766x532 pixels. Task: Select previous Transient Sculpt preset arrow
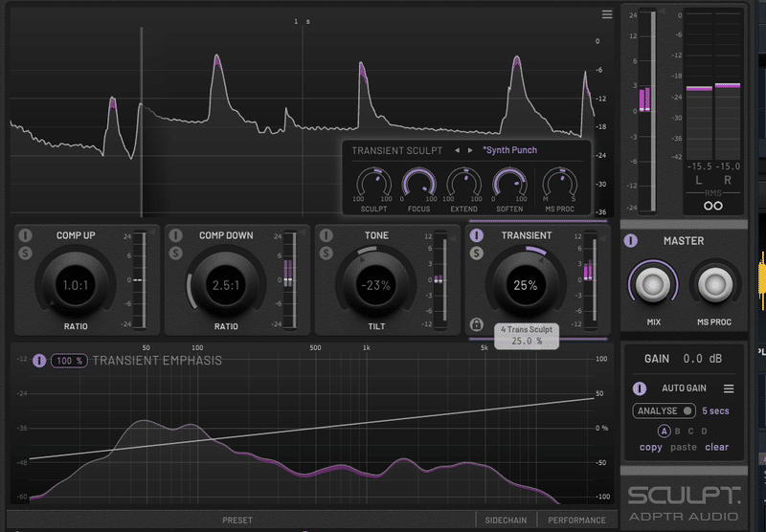tap(458, 150)
